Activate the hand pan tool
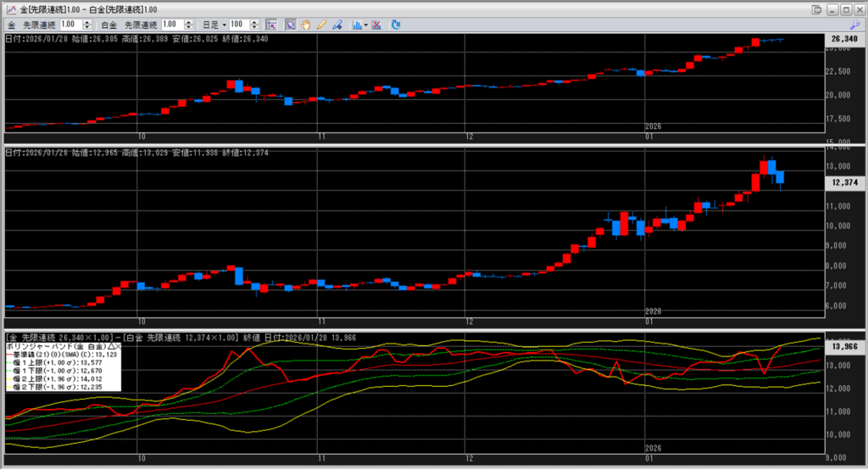 (304, 25)
